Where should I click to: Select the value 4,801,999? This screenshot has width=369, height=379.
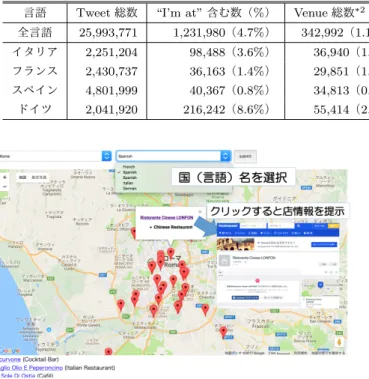coord(111,90)
